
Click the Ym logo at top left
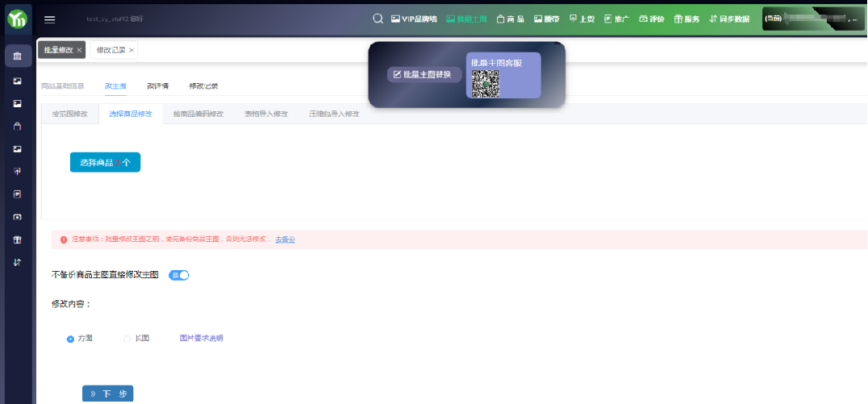17,19
